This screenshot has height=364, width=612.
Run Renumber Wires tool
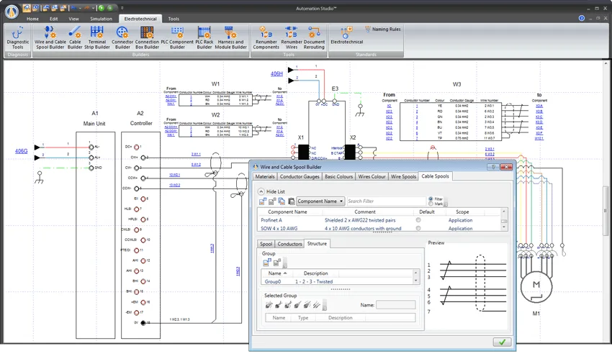[292, 38]
